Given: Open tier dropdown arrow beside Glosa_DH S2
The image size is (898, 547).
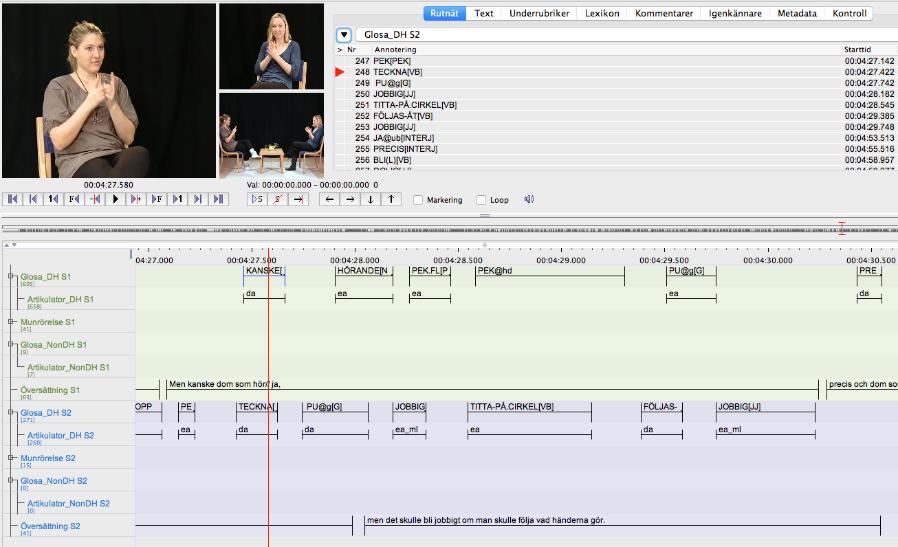Looking at the screenshot, I should point(344,35).
